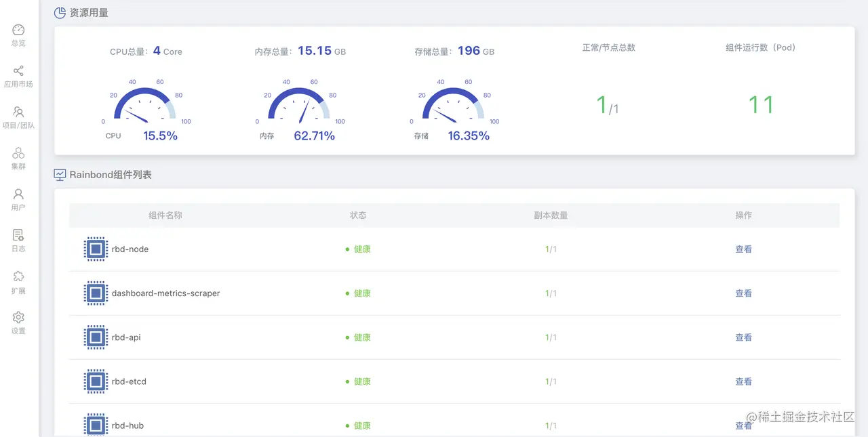Open the 扩展 puzzle-piece icon
Screen dimensions: 868x437
pyautogui.click(x=18, y=276)
